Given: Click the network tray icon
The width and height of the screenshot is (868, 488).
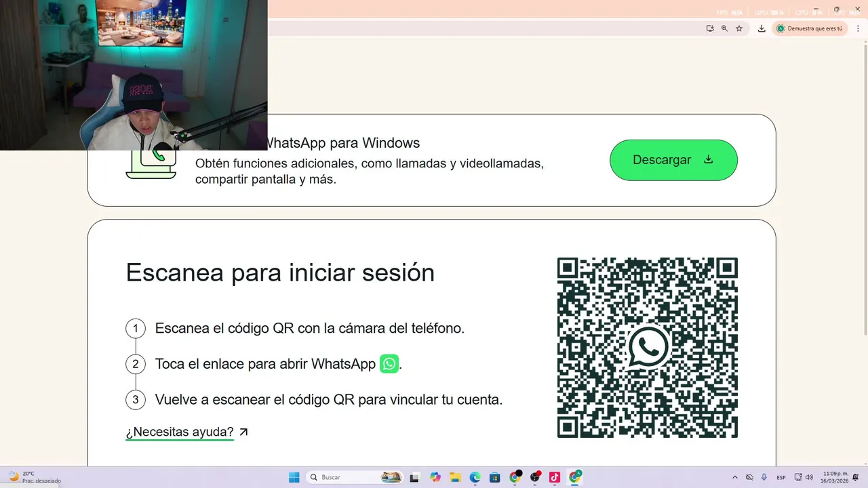Looking at the screenshot, I should [798, 477].
